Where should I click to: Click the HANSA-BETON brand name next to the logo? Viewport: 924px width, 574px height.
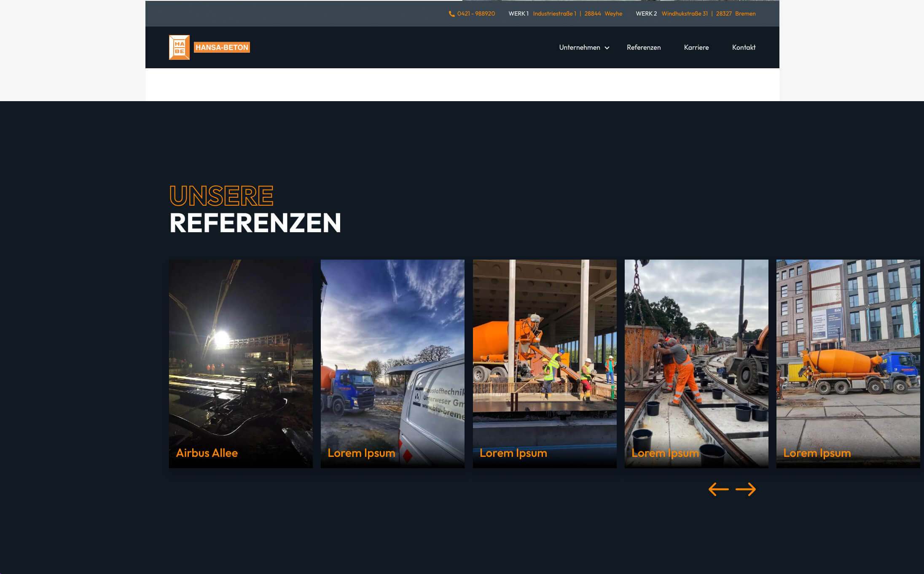tap(222, 47)
